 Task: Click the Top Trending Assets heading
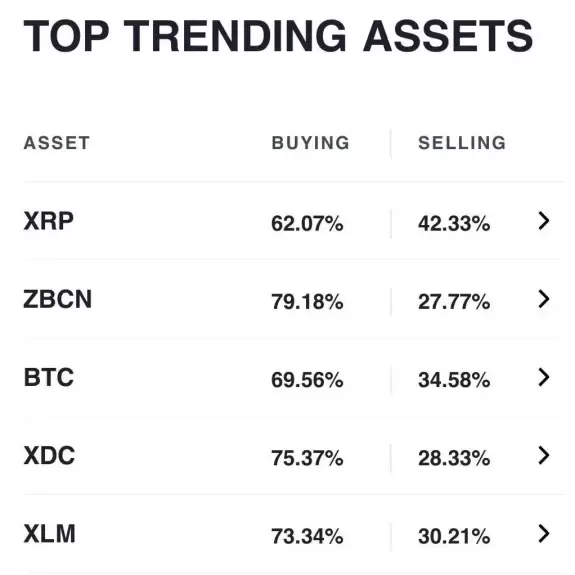278,36
